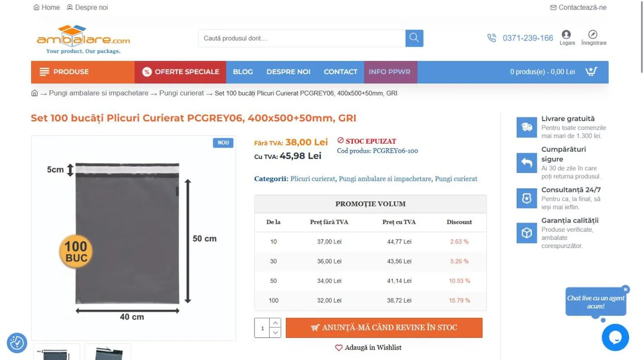This screenshot has width=644, height=360.
Task: Click the quantity input field
Action: tap(263, 328)
